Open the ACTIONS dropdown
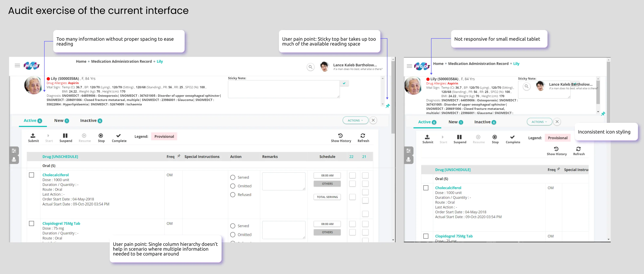The height and width of the screenshot is (274, 644). tap(355, 120)
